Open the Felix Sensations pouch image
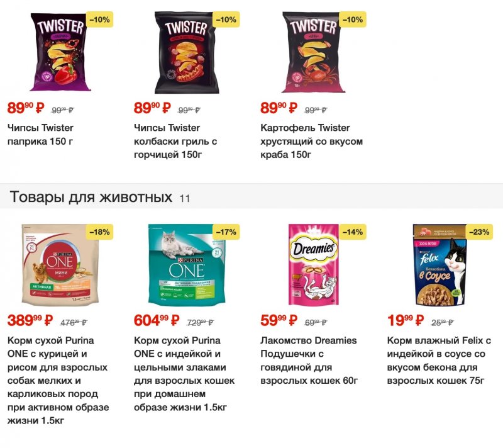 (439, 265)
